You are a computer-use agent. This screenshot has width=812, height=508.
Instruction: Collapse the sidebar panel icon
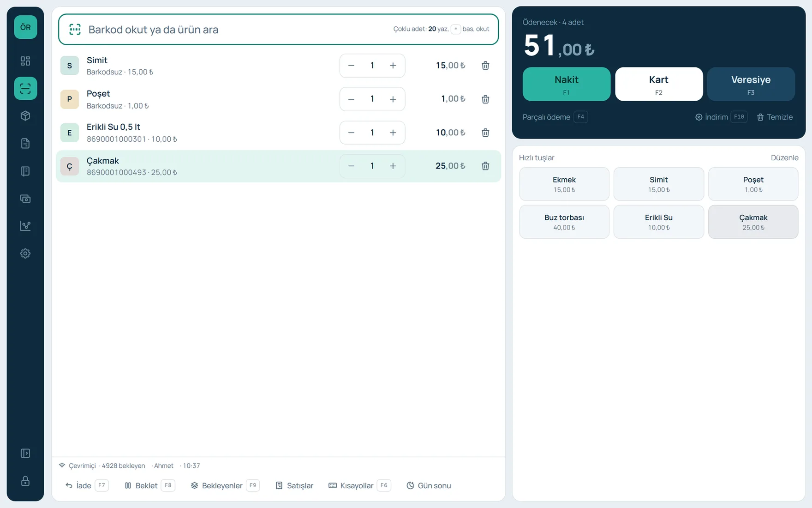pos(25,454)
